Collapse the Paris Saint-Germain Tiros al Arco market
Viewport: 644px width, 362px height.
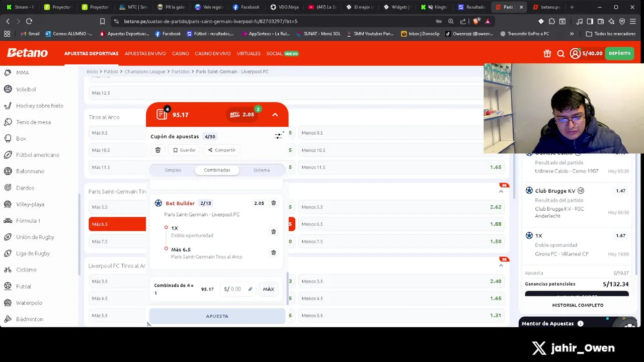(501, 192)
